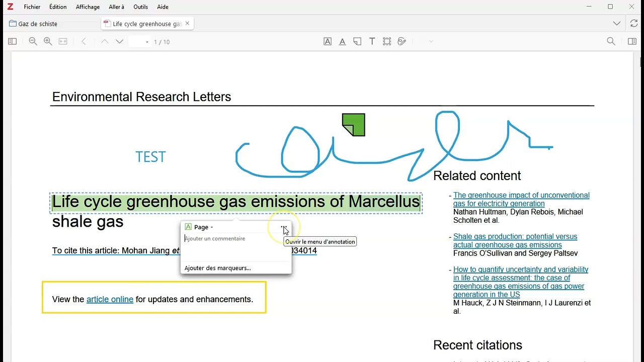644x362 pixels.
Task: Click the Page label in annotation popup
Action: pyautogui.click(x=201, y=227)
